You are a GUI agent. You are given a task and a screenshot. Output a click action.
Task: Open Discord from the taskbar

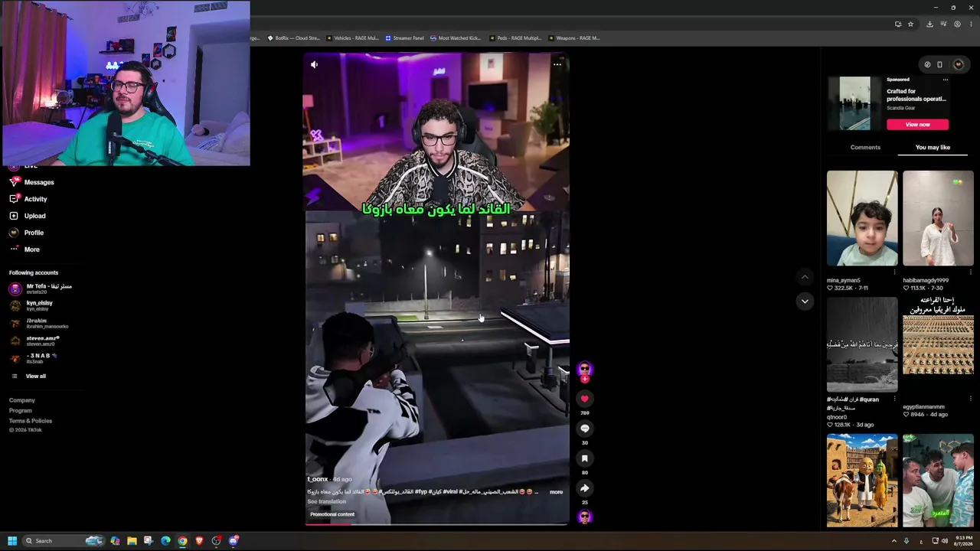coord(234,541)
